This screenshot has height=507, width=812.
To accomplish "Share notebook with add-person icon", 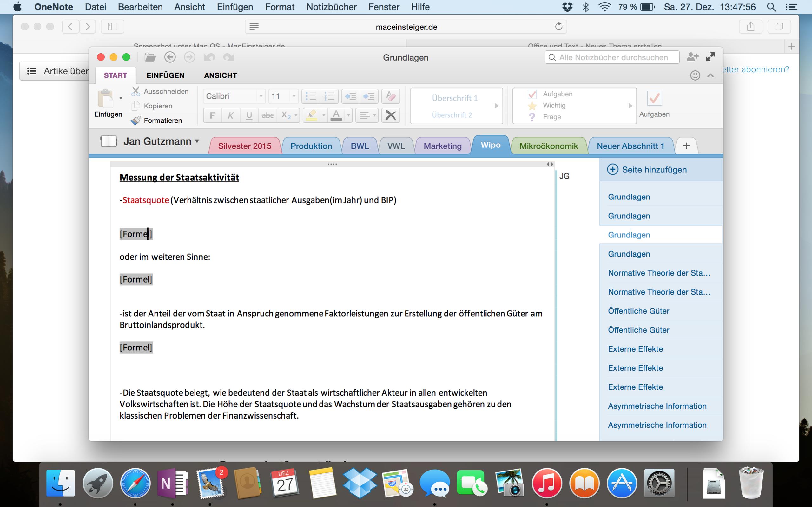I will coord(693,57).
